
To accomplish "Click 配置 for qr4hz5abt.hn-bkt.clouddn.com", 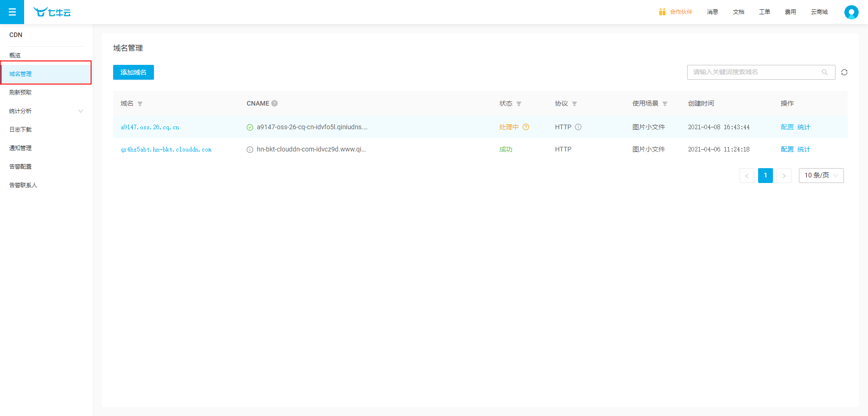I will 787,149.
